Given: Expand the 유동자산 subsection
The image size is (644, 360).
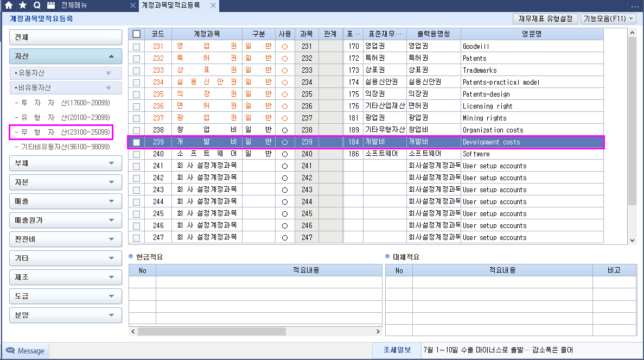Looking at the screenshot, I should (66, 73).
